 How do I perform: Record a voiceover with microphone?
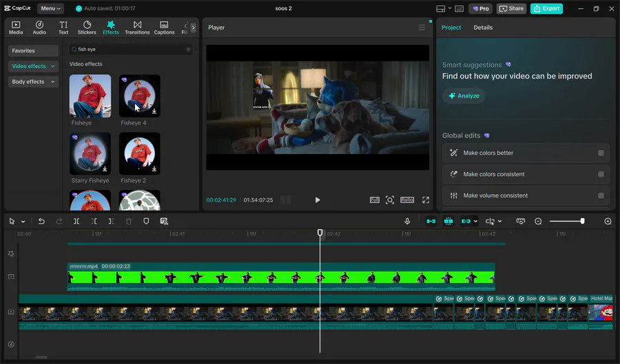407,221
